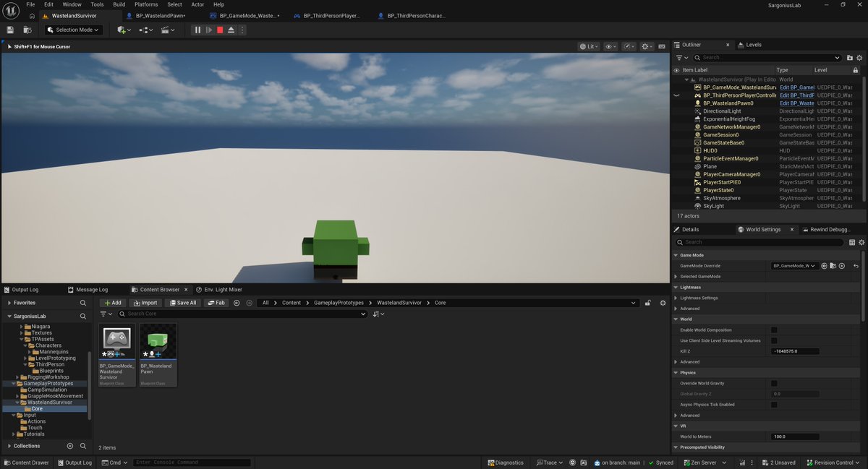Add a new collection with plus icon
868x469 pixels.
70,446
